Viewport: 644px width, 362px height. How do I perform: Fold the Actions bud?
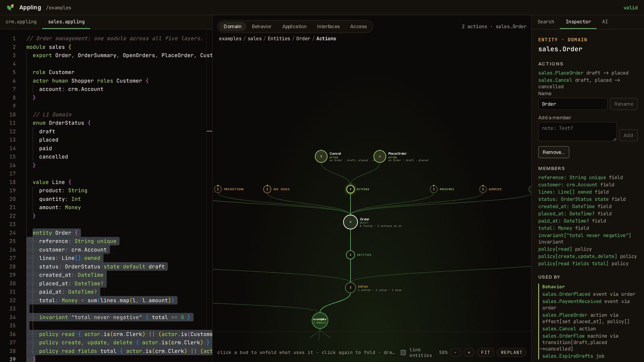click(x=351, y=189)
